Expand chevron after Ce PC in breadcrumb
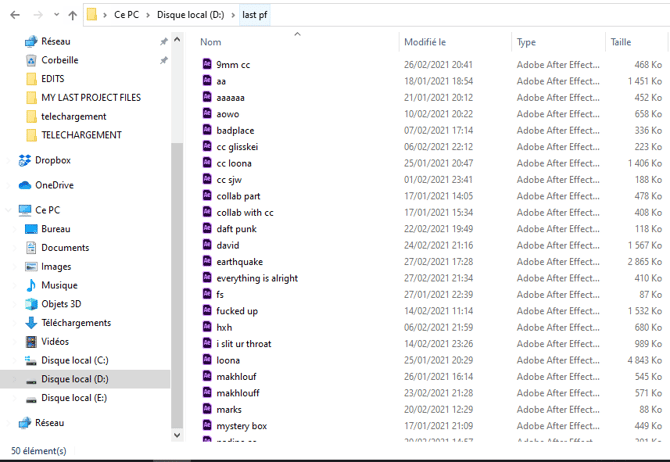Screen dimensions: 670x462 (x=148, y=15)
